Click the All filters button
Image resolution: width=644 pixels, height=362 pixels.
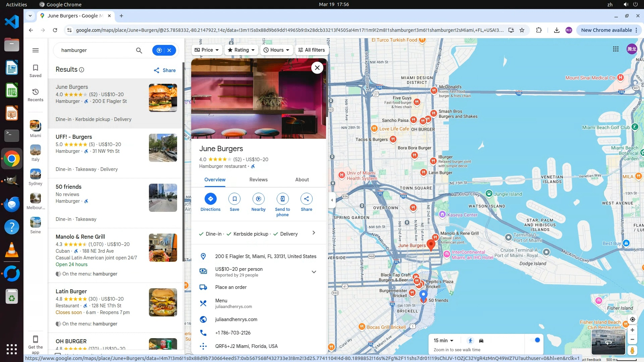(311, 50)
